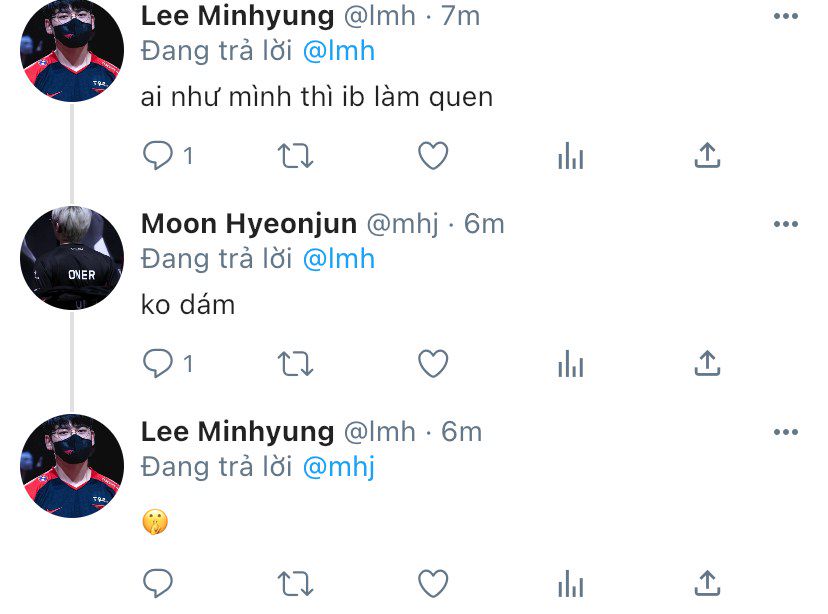
Task: Share the shushing emoji tweet
Action: click(x=707, y=581)
